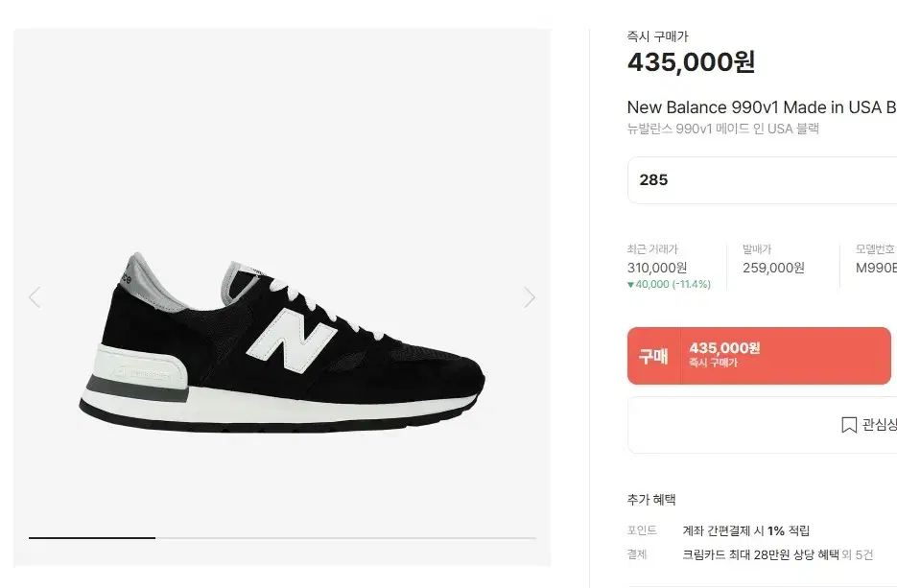Viewport: 897px width, 588px height.
Task: Click the 발매가 259,000원 value
Action: tap(773, 268)
